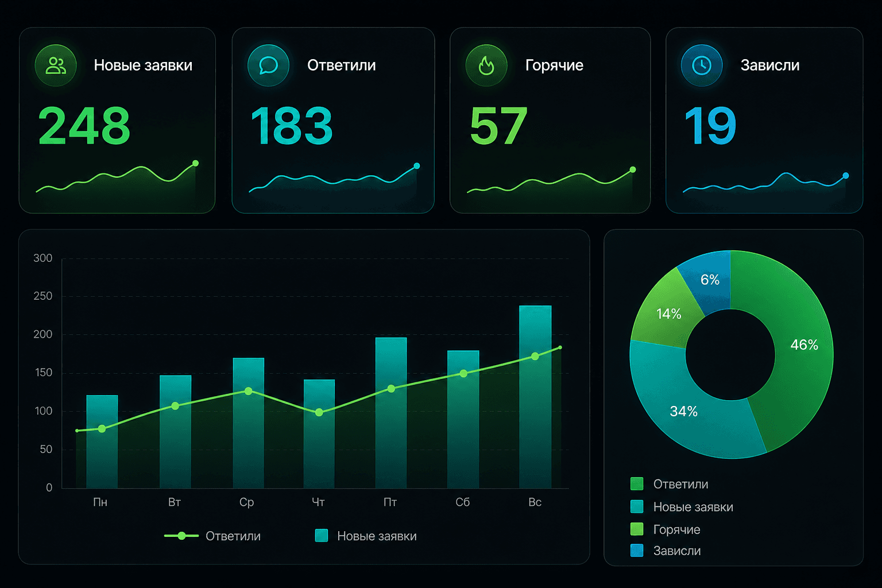
Task: Click the Чт data point on the green line
Action: pos(319,412)
